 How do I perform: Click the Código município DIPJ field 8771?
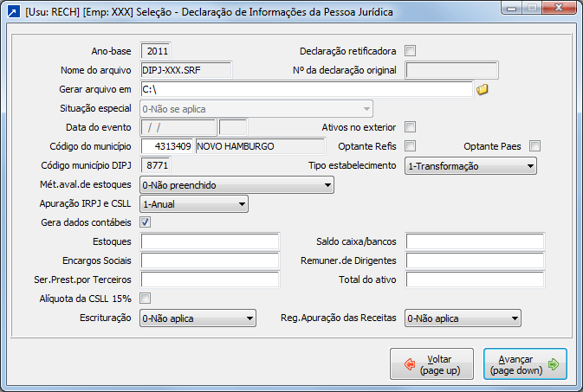point(155,165)
